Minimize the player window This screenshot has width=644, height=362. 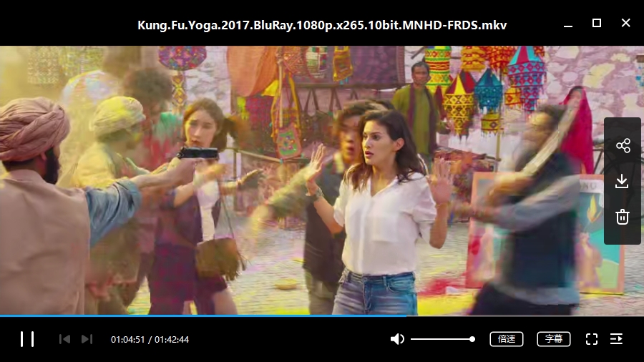point(568,24)
